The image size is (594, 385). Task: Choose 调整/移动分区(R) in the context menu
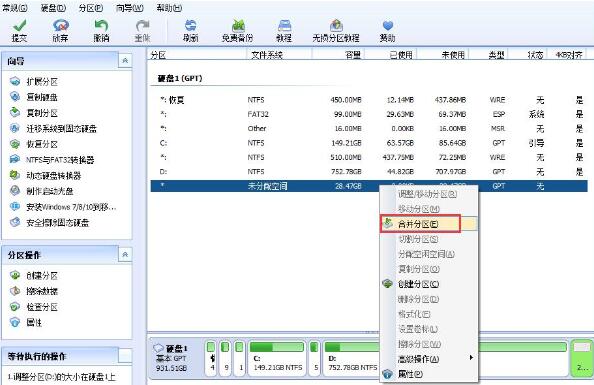(429, 194)
